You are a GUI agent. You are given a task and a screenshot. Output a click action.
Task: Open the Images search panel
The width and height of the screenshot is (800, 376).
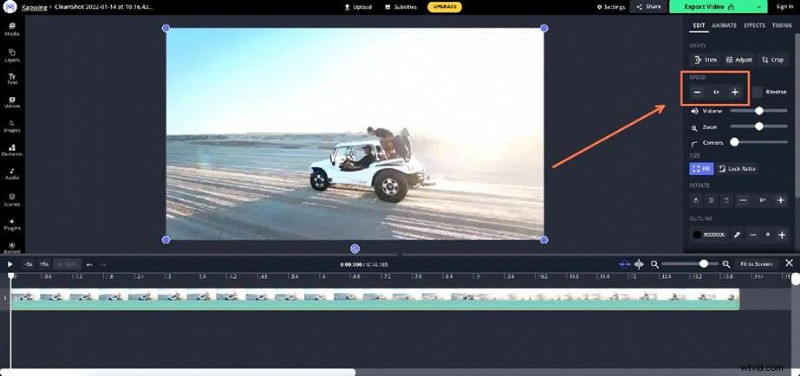(12, 127)
